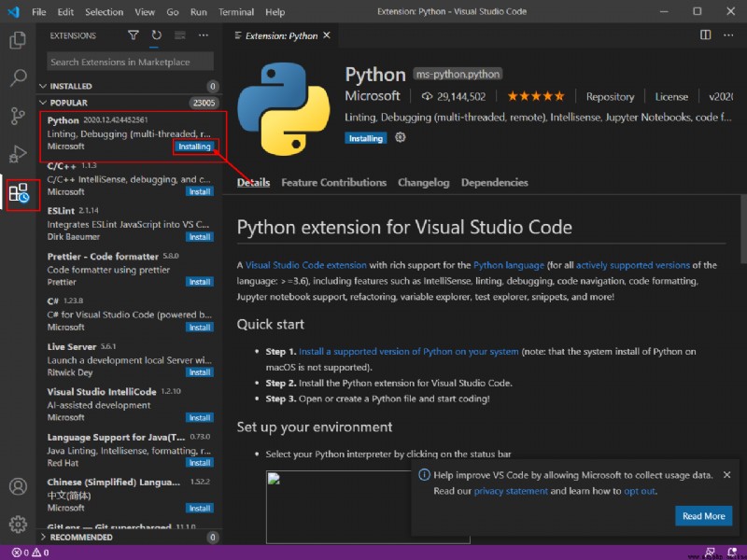Open install supported Python version link
The width and height of the screenshot is (747, 560).
tap(408, 352)
